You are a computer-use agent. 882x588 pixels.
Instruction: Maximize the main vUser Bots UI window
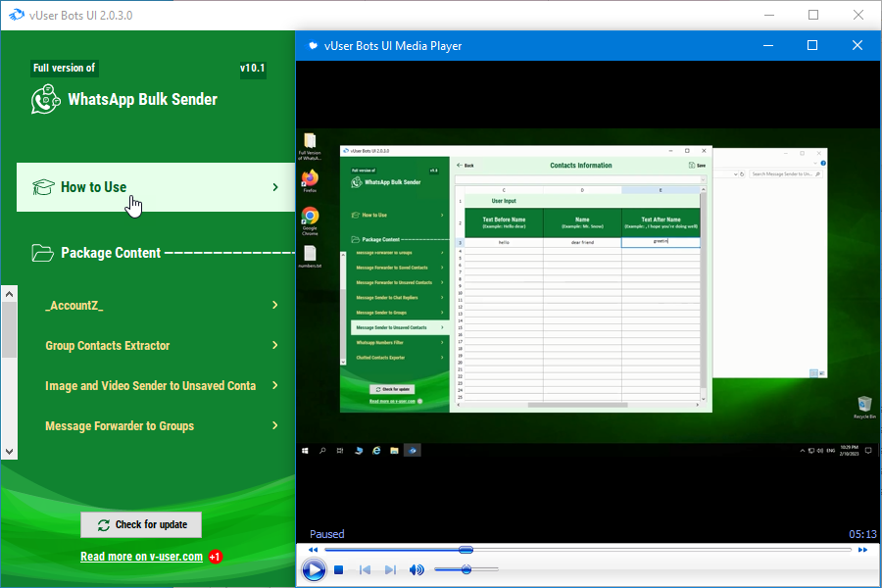point(813,16)
